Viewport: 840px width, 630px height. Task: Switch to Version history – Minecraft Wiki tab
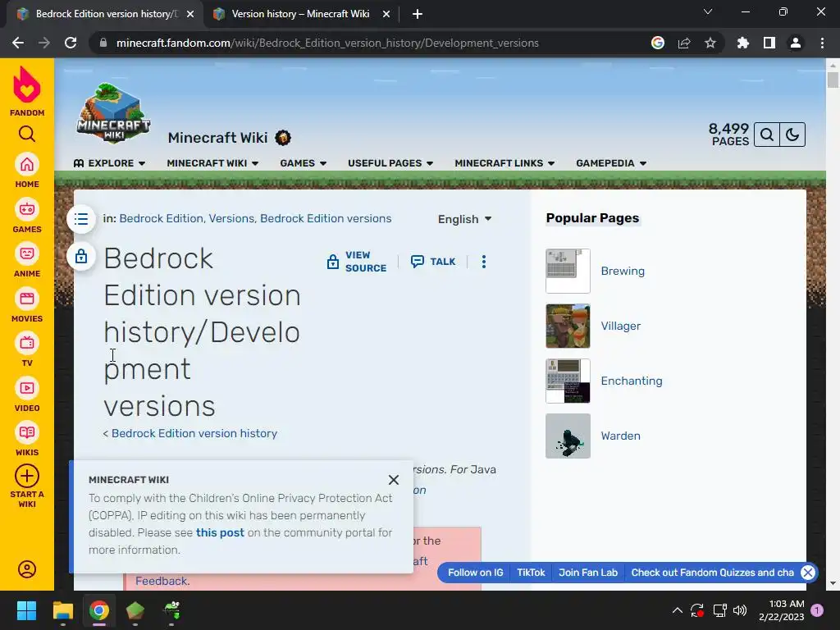coord(300,14)
